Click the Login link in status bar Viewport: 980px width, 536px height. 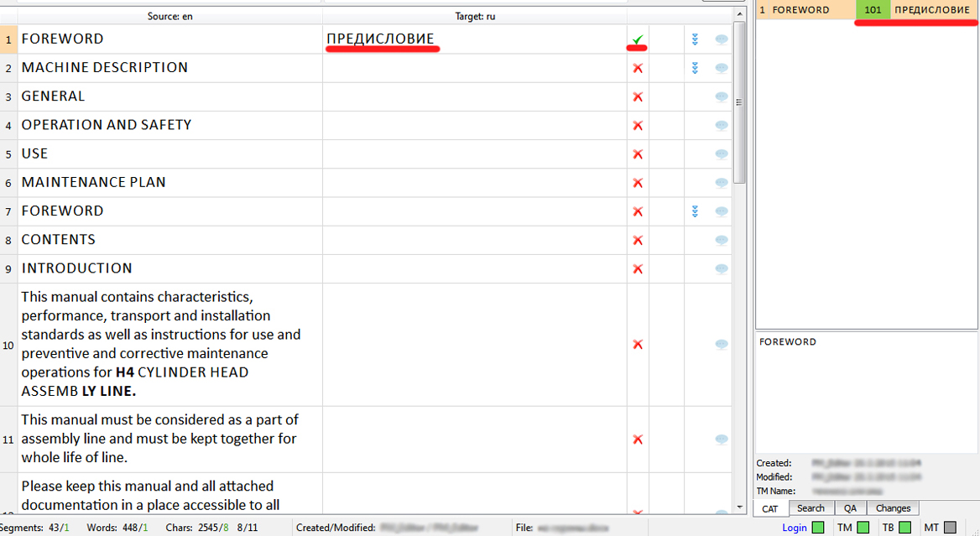794,528
